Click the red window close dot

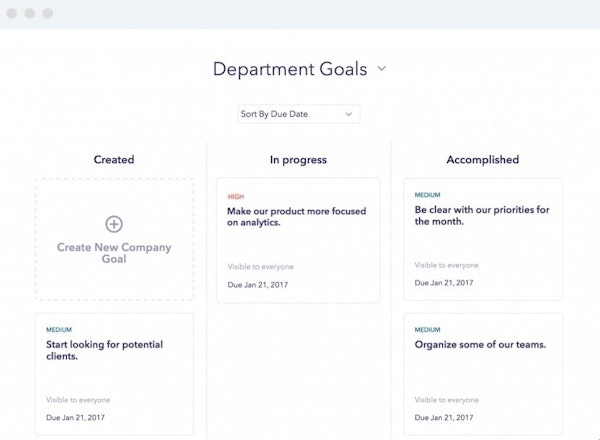point(14,14)
